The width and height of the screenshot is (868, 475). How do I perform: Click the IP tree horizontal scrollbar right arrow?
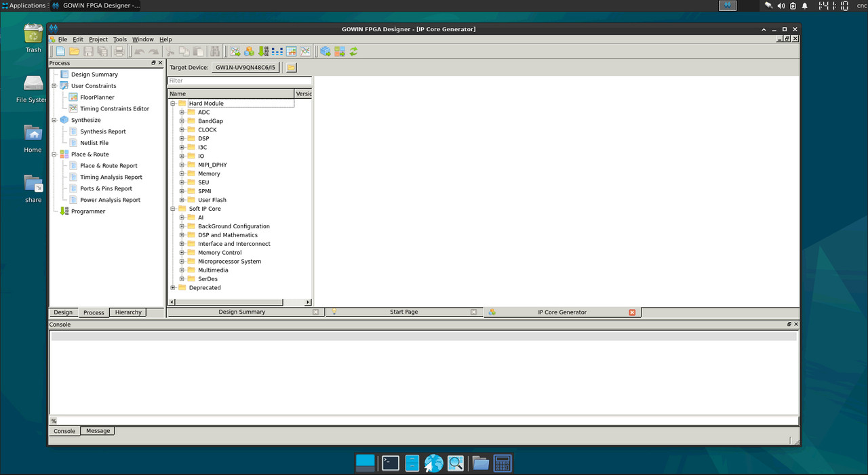pyautogui.click(x=309, y=302)
